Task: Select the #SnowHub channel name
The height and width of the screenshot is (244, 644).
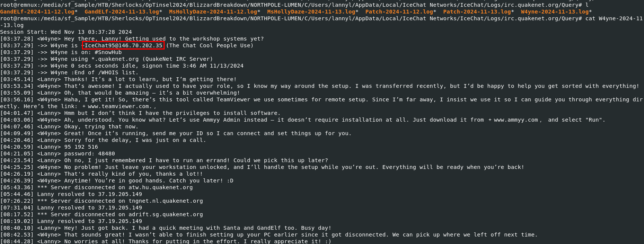Action: [108, 52]
